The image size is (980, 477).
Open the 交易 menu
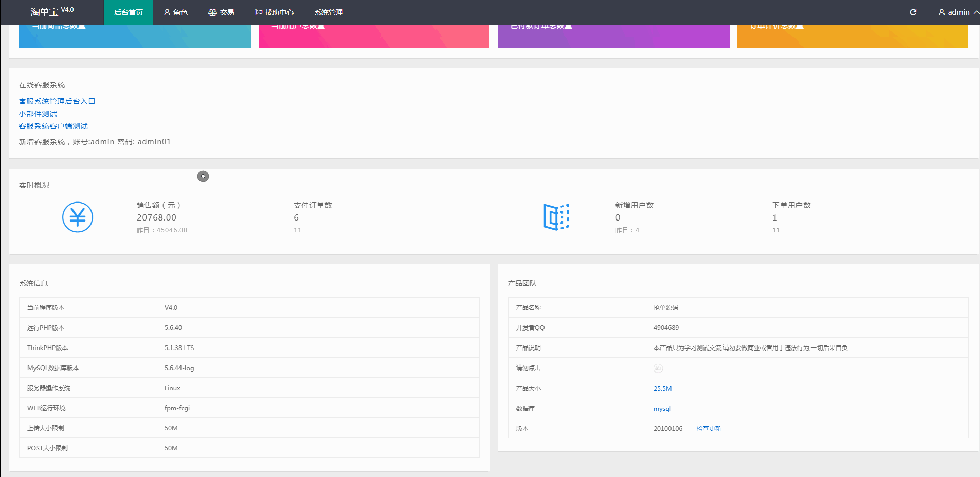click(x=221, y=12)
